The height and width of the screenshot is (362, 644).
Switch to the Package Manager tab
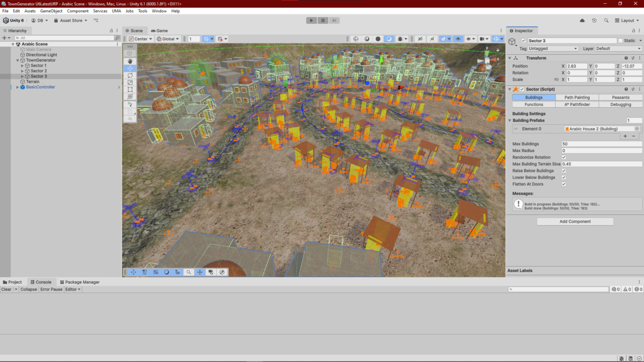point(80,282)
